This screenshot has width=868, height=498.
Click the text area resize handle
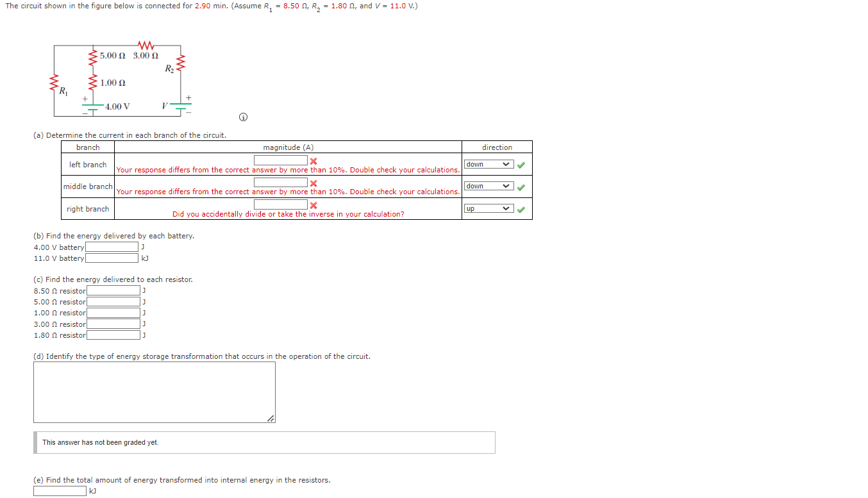pyautogui.click(x=271, y=419)
